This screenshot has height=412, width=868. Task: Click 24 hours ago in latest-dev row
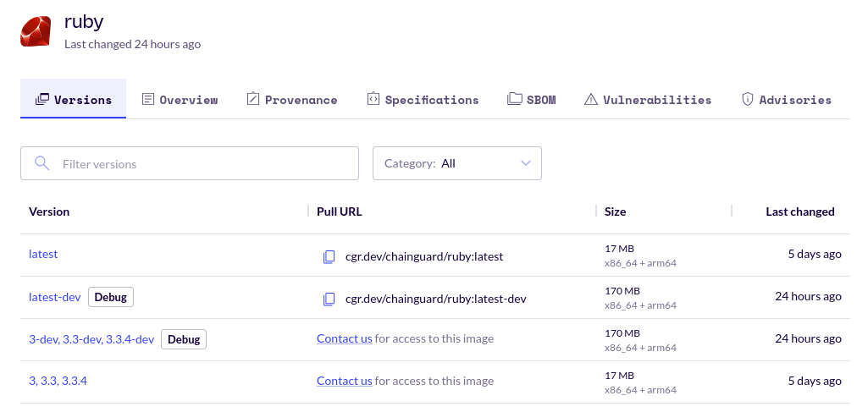click(808, 296)
